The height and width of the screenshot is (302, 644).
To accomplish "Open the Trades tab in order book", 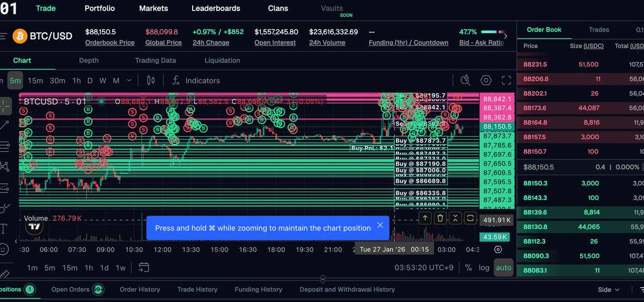I will tap(599, 30).
